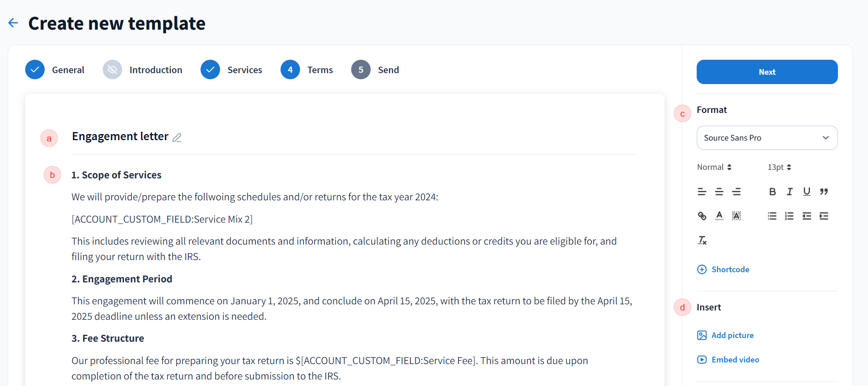Apply blockquote formatting
Image resolution: width=868 pixels, height=386 pixels.
[x=824, y=192]
